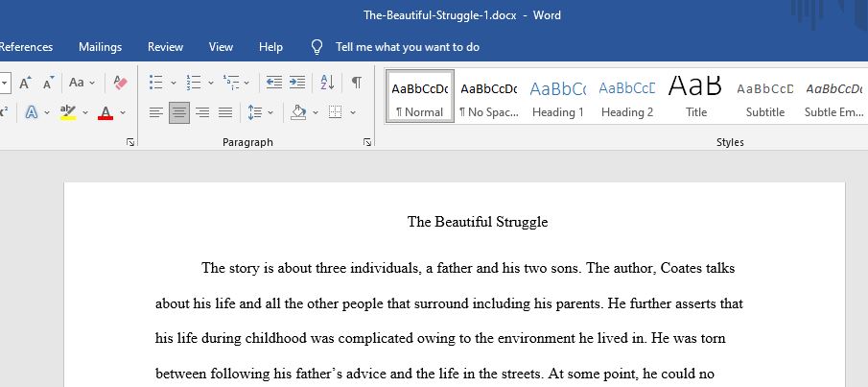Apply yellow text highlight color
Viewport: 868px width, 387px height.
pos(68,112)
